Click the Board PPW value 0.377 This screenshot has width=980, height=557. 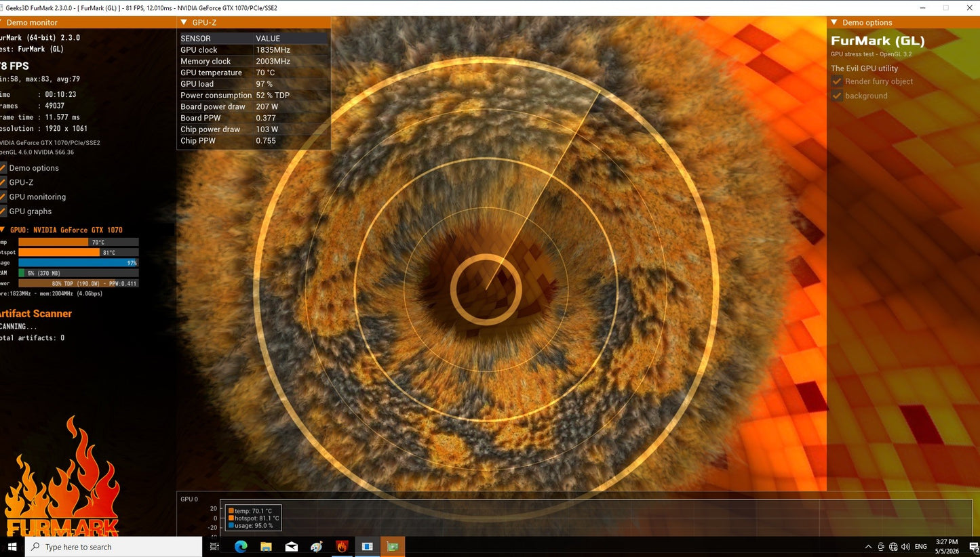click(x=266, y=118)
